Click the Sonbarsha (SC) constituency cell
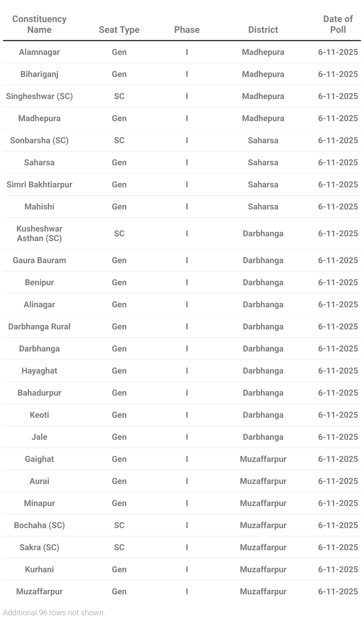The width and height of the screenshot is (364, 620). [x=39, y=140]
